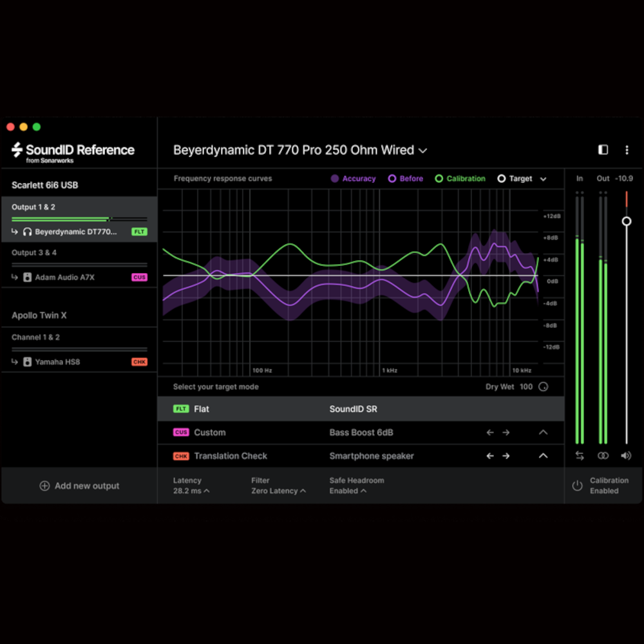This screenshot has height=644, width=644.
Task: Go to next Translation Check preset arrow
Action: pyautogui.click(x=506, y=456)
